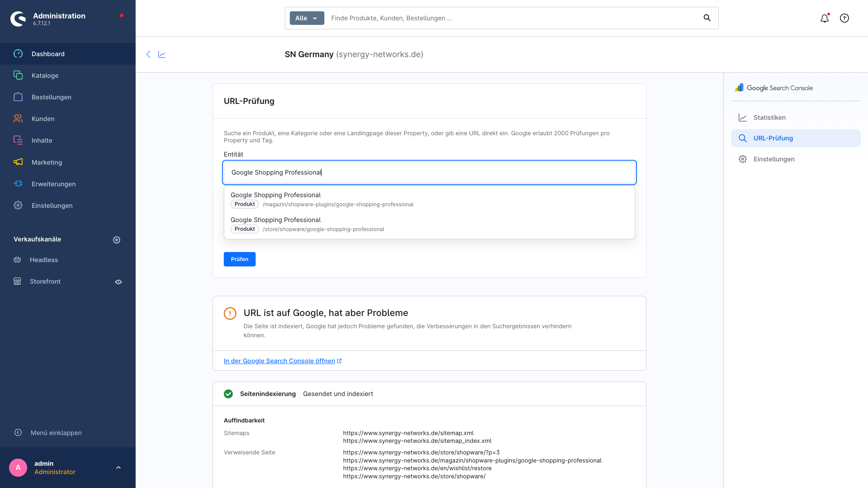Click the Inhalte layout icon
The width and height of the screenshot is (868, 488).
(x=18, y=140)
